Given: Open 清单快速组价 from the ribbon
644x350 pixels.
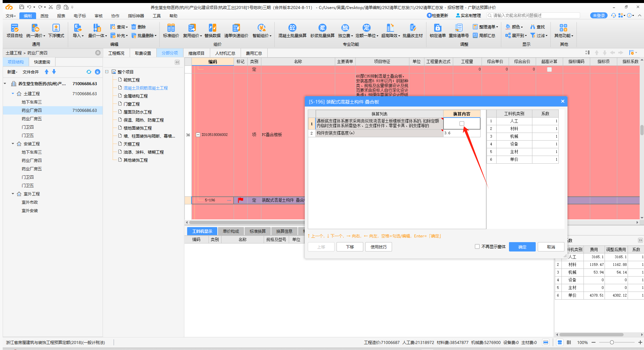Looking at the screenshot, I should [236, 30].
